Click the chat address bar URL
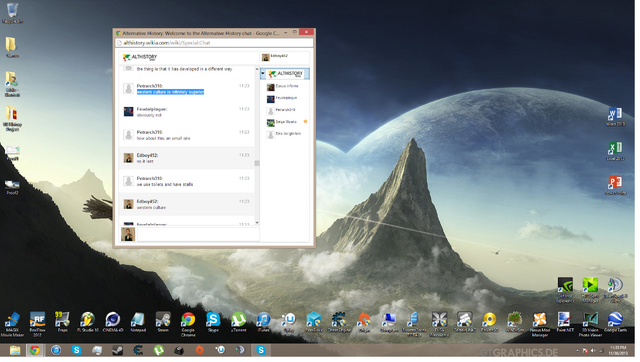This screenshot has width=640, height=362. point(167,43)
